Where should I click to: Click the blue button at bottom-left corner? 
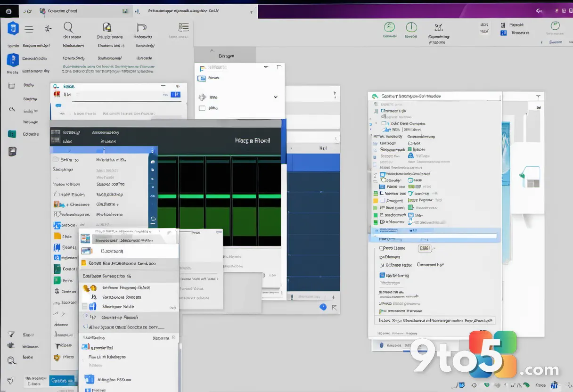tap(63, 380)
